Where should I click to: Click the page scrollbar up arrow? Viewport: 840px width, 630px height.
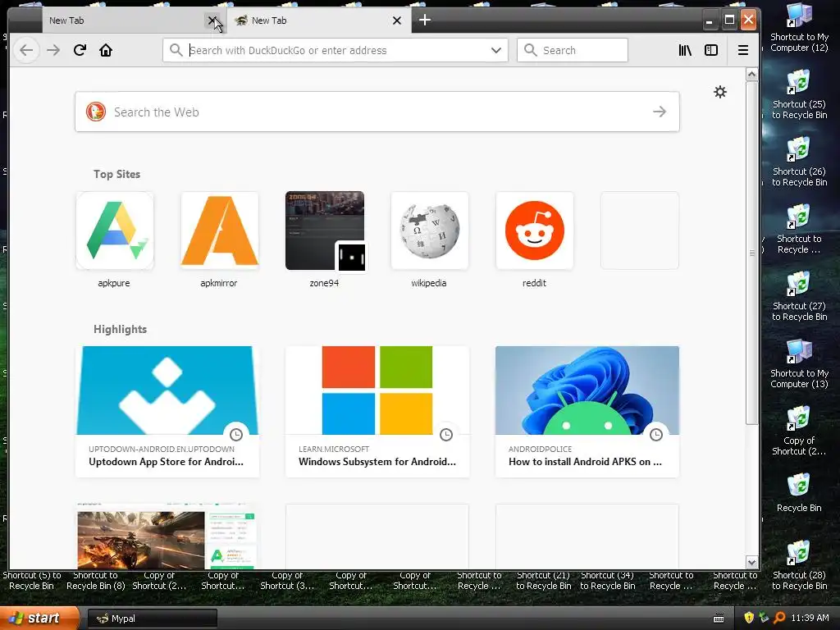click(x=752, y=75)
